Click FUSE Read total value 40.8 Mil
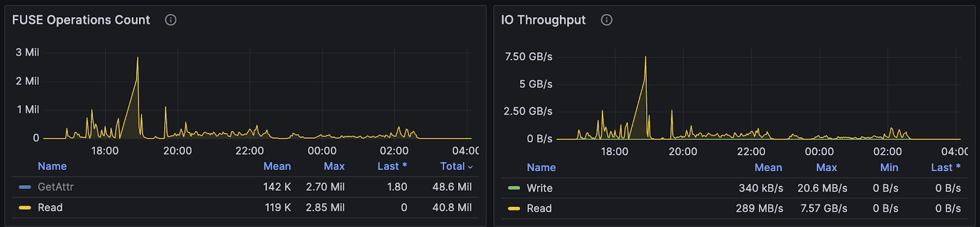980x227 pixels. (452, 207)
